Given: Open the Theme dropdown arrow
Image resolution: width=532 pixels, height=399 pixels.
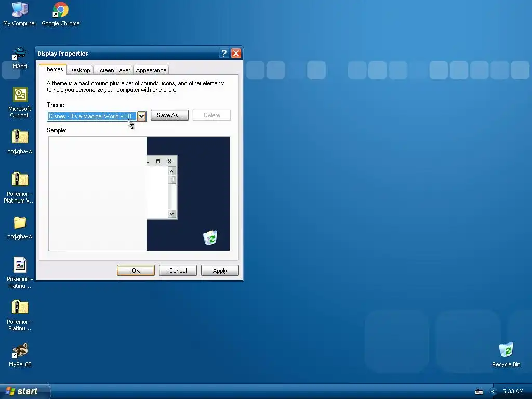Looking at the screenshot, I should coord(141,116).
